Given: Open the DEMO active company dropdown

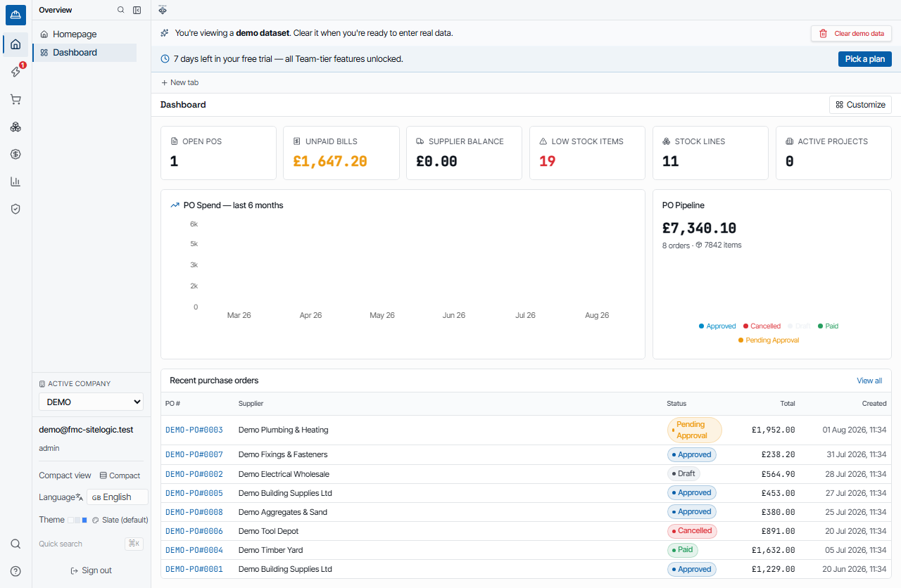Looking at the screenshot, I should point(91,402).
